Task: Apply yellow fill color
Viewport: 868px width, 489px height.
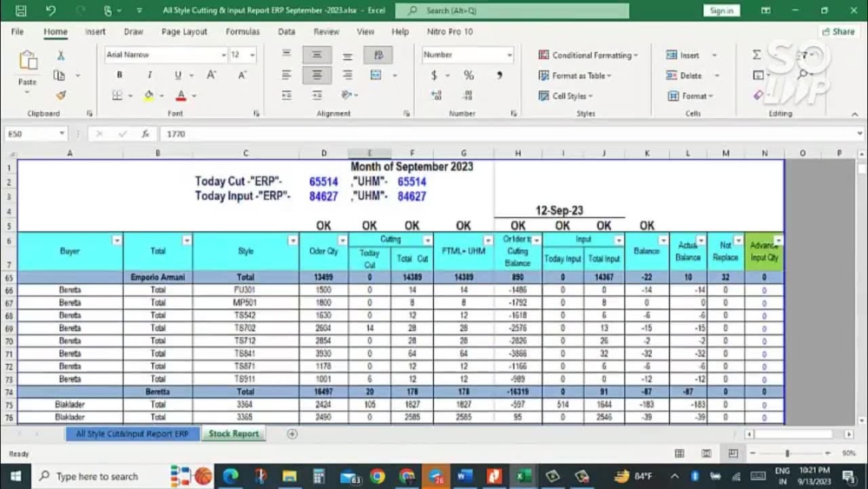Action: (148, 96)
